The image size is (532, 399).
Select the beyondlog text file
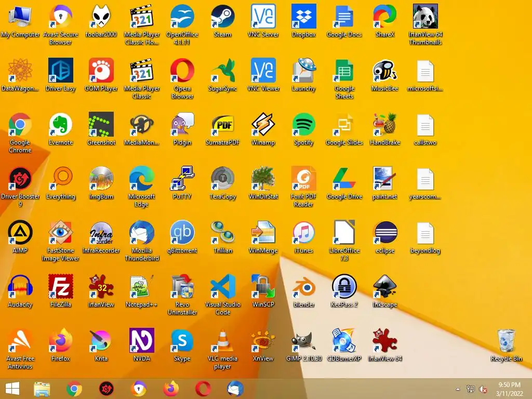[x=425, y=232]
